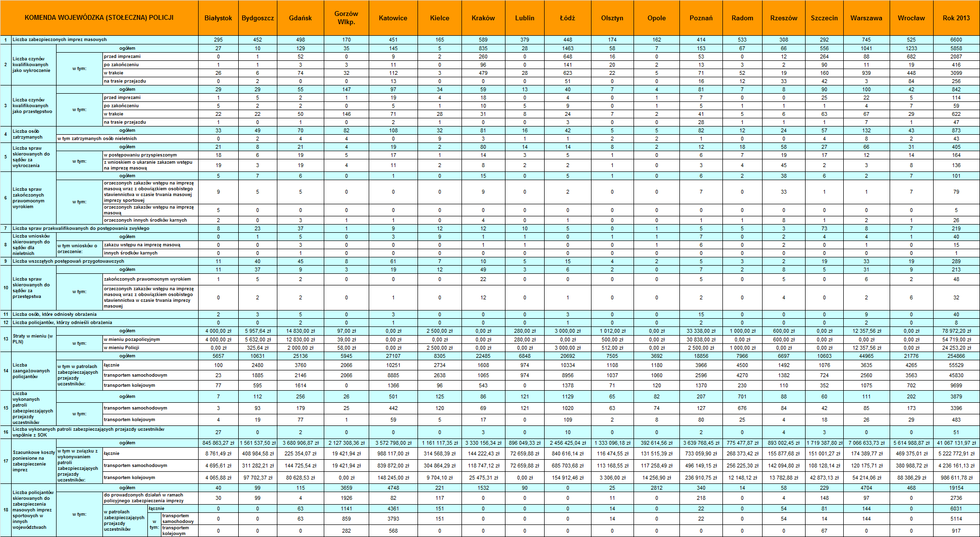Click Łódź offences total cell 1463
This screenshot has height=537, width=980.
[568, 48]
